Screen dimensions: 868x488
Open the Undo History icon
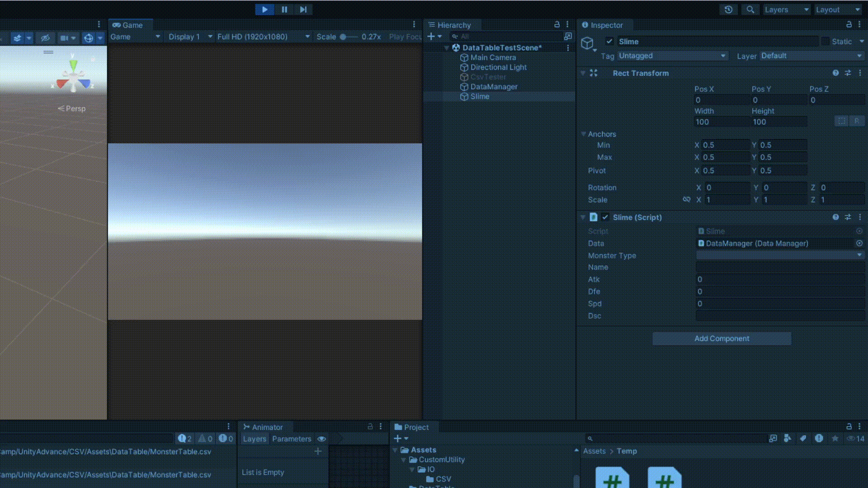(x=728, y=9)
